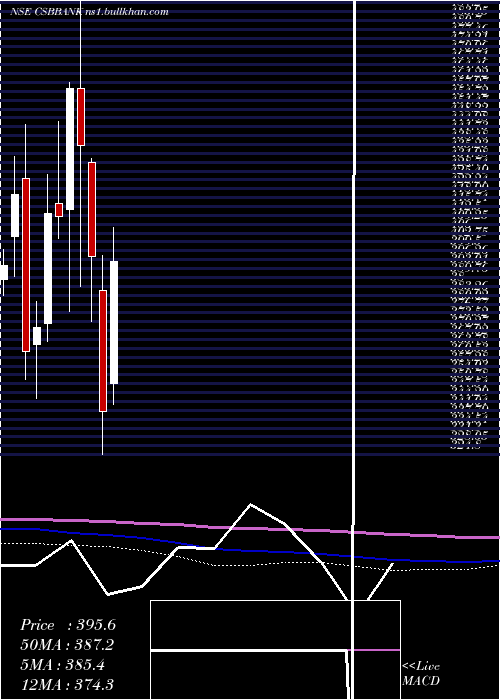Select the 50MA : 387.2 value

point(67,645)
